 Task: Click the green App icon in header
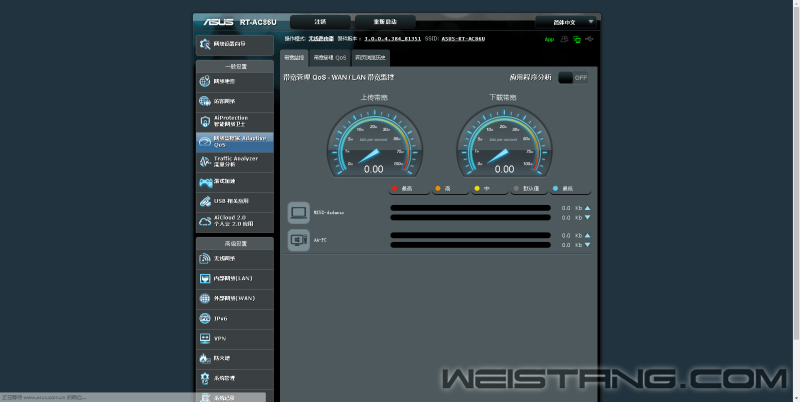coord(549,39)
